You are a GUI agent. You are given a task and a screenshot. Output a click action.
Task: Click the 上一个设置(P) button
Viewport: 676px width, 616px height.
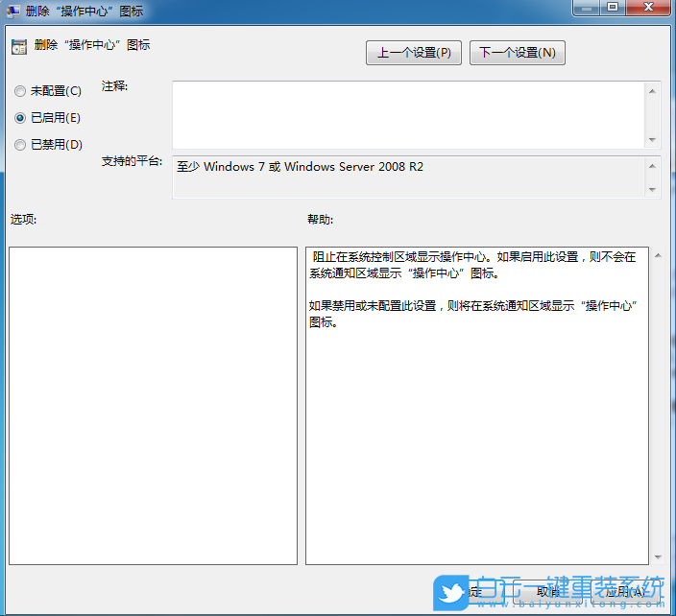414,53
